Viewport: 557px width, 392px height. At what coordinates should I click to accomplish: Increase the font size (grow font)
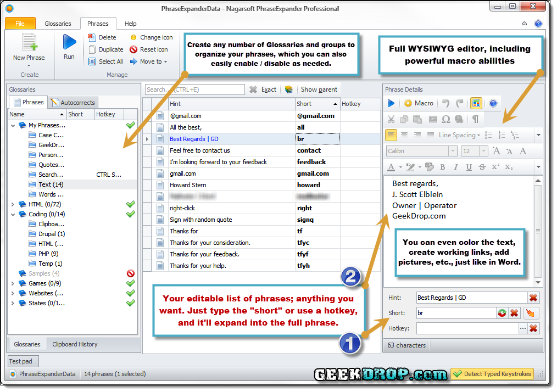496,151
